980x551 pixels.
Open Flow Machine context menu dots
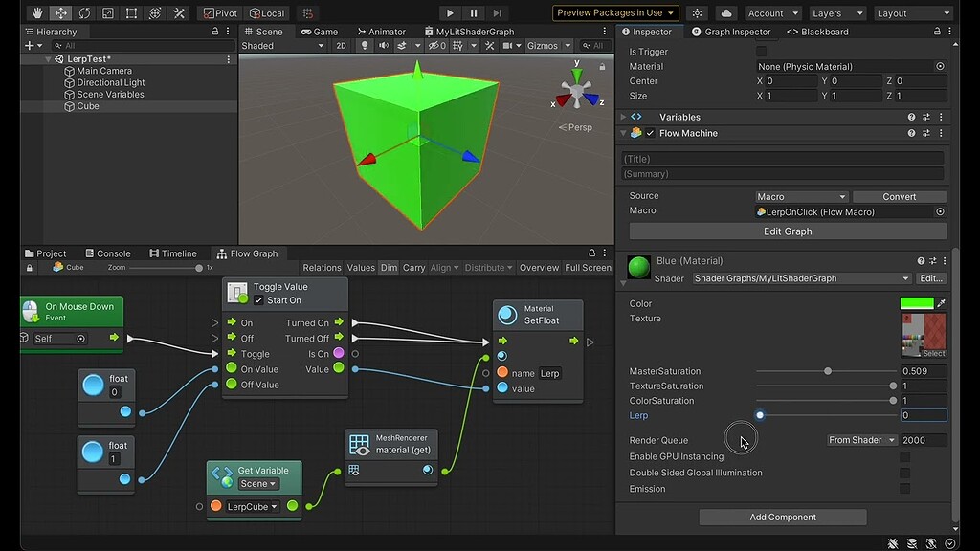941,133
